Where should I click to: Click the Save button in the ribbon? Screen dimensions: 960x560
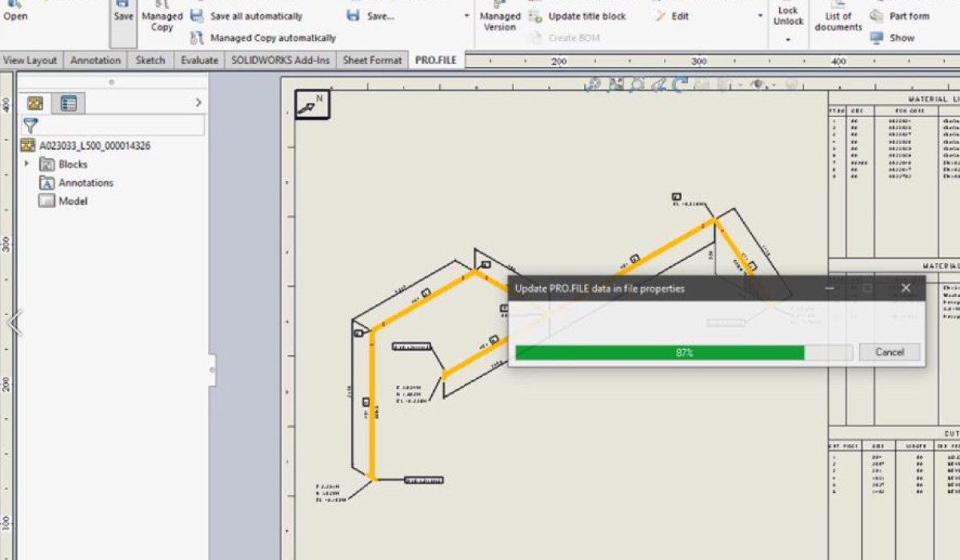point(123,16)
